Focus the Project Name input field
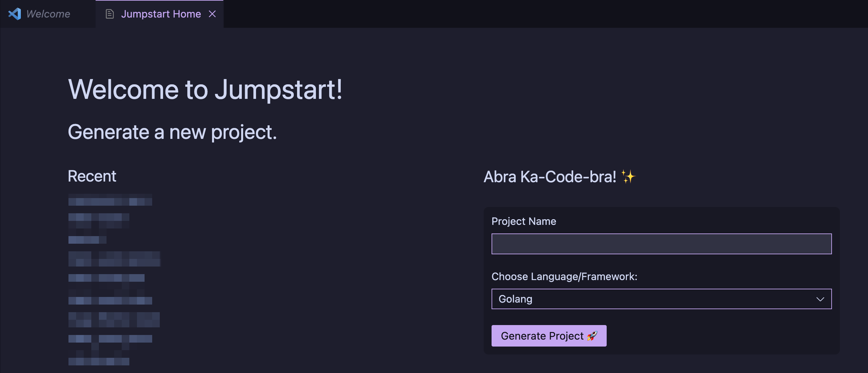This screenshot has width=868, height=373. pyautogui.click(x=661, y=244)
